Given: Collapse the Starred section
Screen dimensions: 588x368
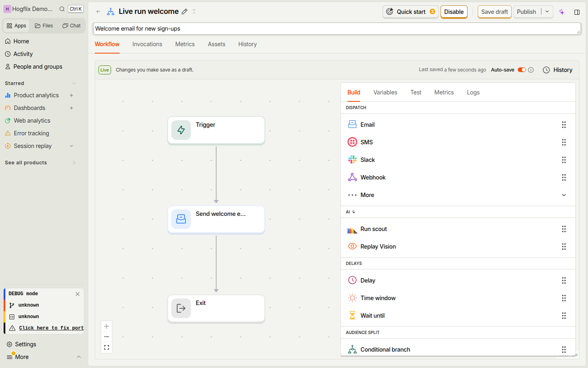Looking at the screenshot, I should [74, 83].
